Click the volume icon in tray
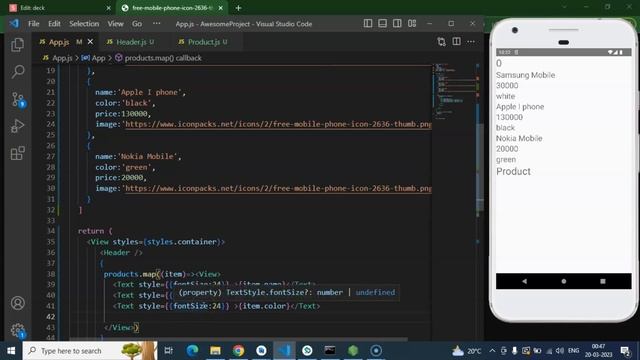640x360 pixels. [560, 351]
